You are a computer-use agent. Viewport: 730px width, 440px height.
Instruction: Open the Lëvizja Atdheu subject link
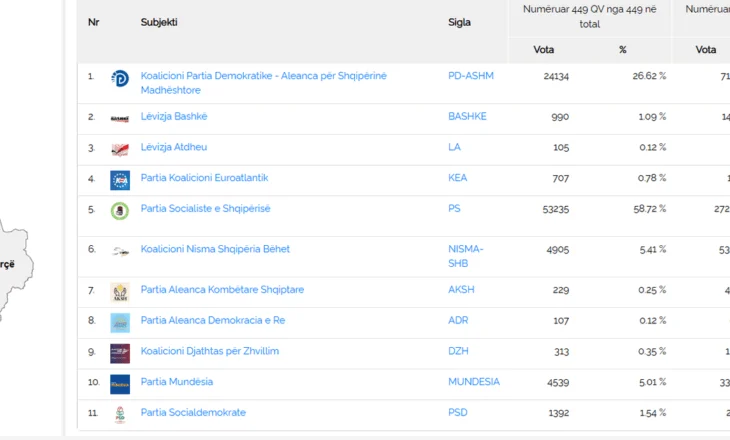174,147
